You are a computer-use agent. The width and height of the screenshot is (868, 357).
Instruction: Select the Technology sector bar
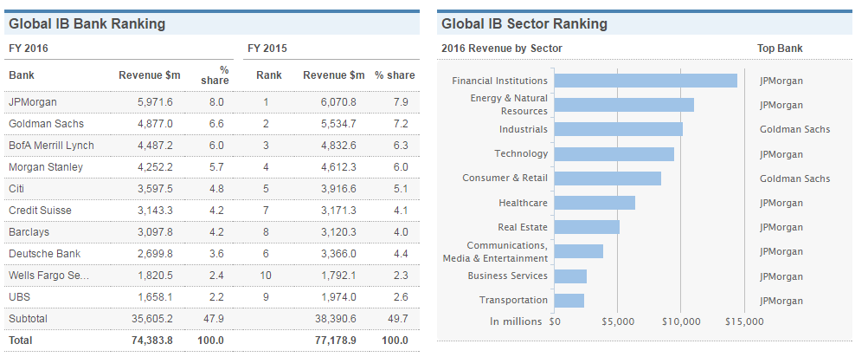[614, 154]
